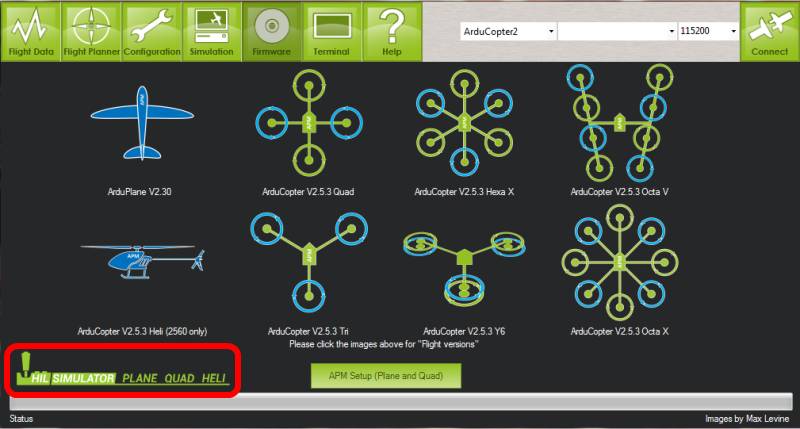Select the ArduPlane V2.30 airplane icon
Image resolution: width=800 pixels, height=429 pixels.
(x=141, y=122)
